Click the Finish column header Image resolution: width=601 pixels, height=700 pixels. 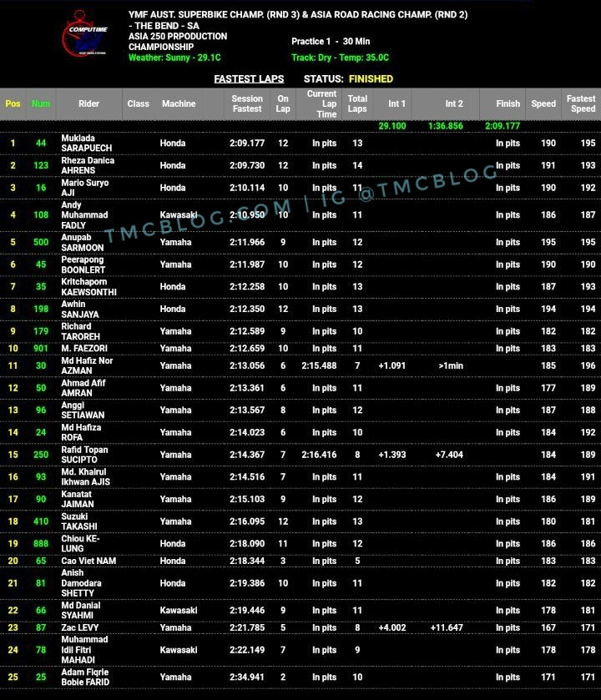[508, 103]
